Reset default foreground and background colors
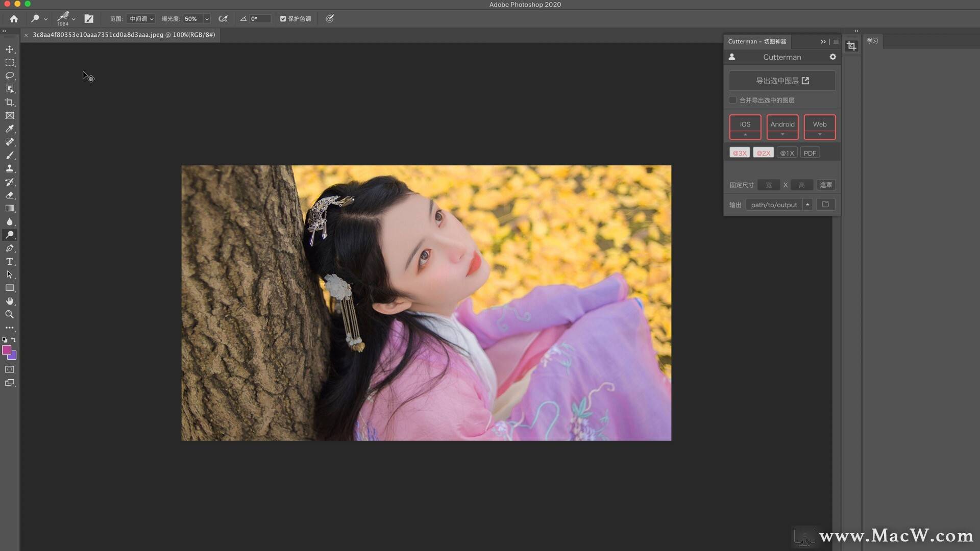The width and height of the screenshot is (980, 551). [5, 340]
